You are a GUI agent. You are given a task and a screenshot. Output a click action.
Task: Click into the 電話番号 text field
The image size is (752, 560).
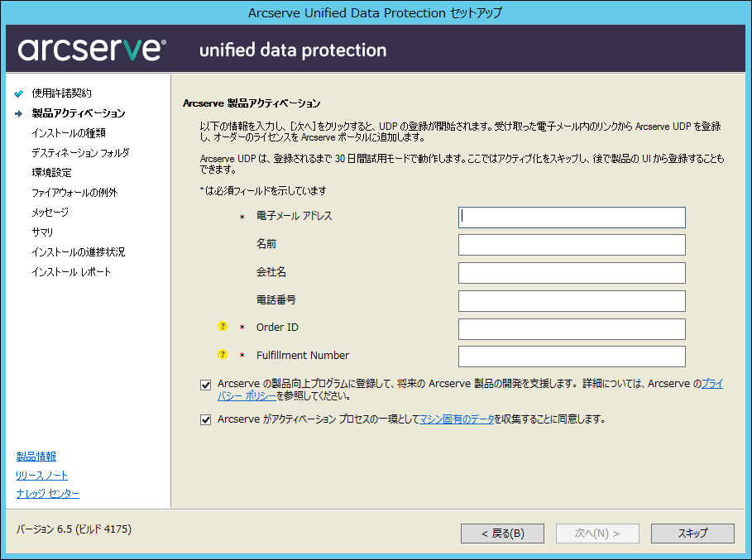coord(572,301)
